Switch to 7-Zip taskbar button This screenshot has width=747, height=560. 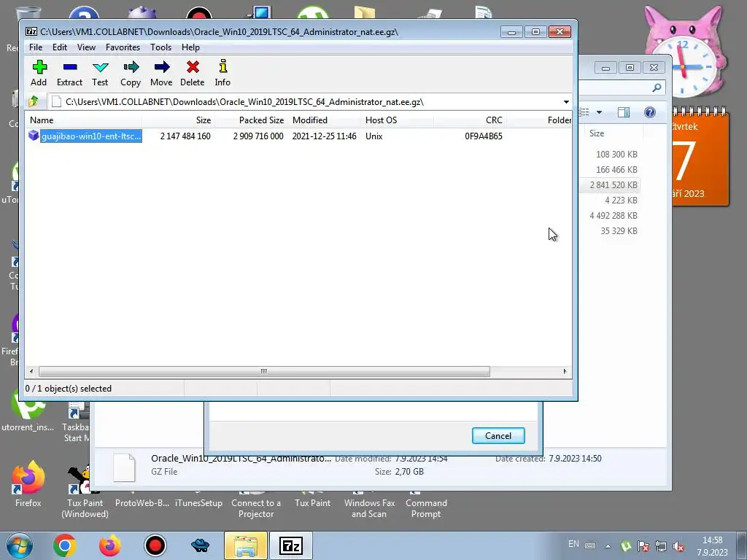(291, 545)
